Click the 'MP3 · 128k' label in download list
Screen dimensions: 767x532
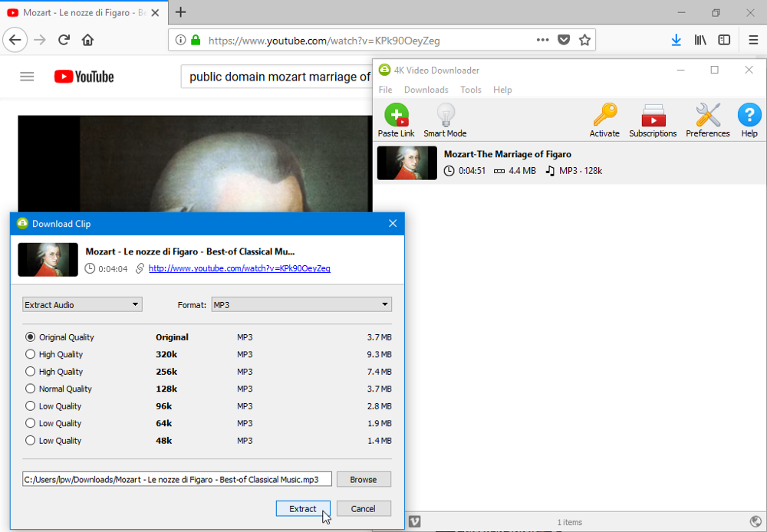[581, 171]
